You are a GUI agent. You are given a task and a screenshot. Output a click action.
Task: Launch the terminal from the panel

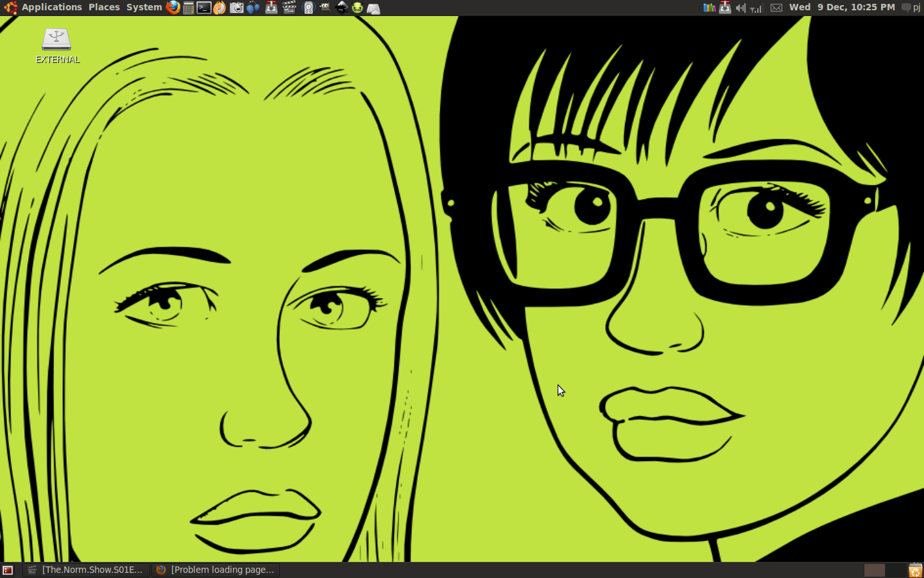tap(204, 8)
